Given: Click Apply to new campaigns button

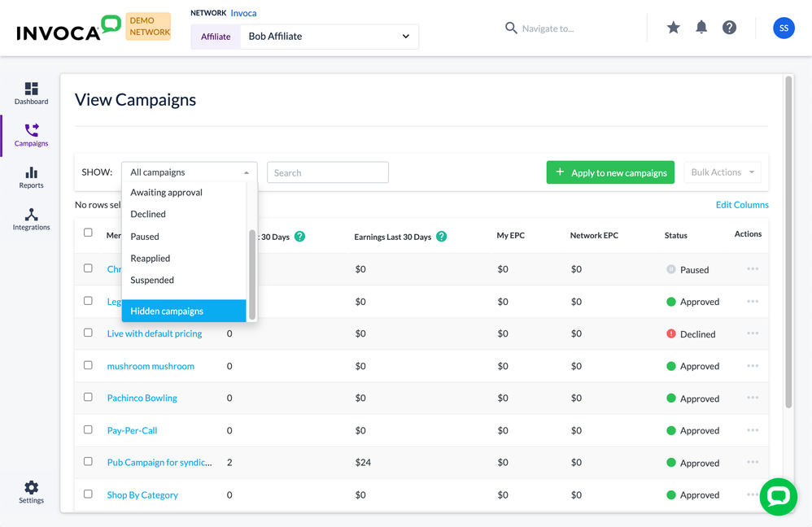Looking at the screenshot, I should (x=610, y=172).
